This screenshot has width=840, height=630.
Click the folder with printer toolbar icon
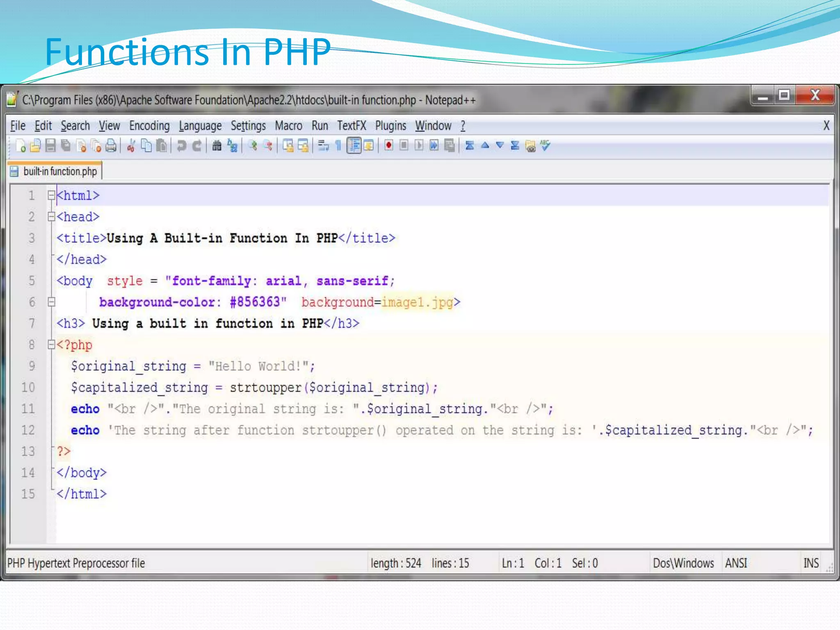click(x=530, y=146)
